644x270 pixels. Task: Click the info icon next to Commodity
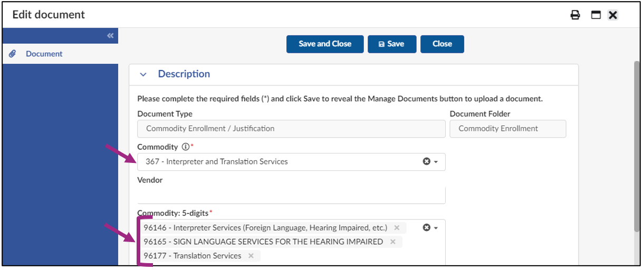[x=185, y=147]
